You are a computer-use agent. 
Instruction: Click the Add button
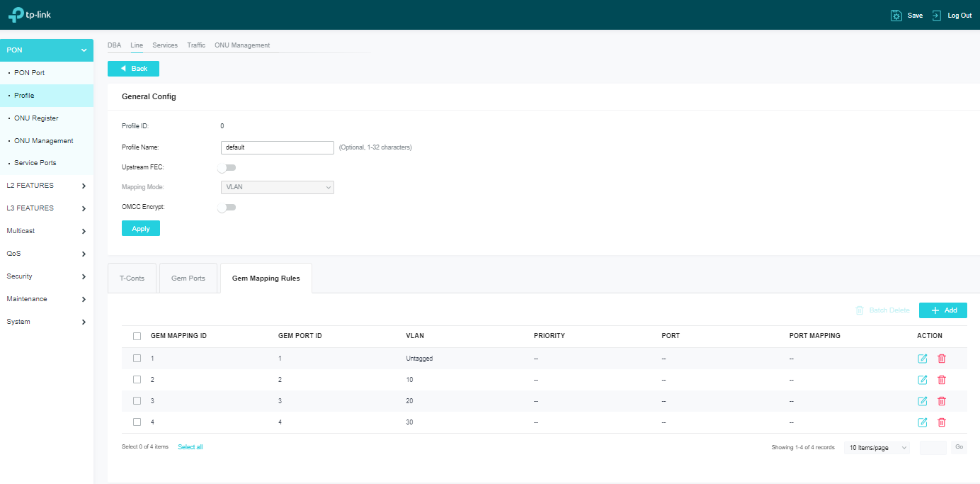click(943, 310)
